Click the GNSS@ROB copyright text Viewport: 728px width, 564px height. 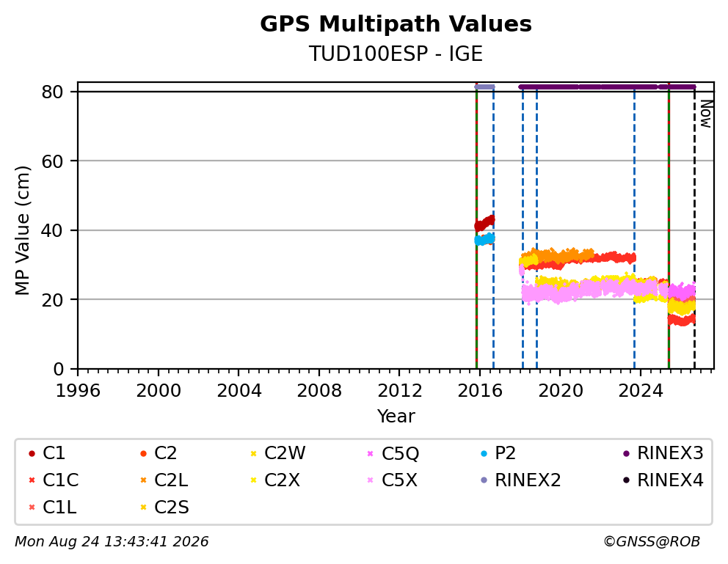(x=652, y=542)
